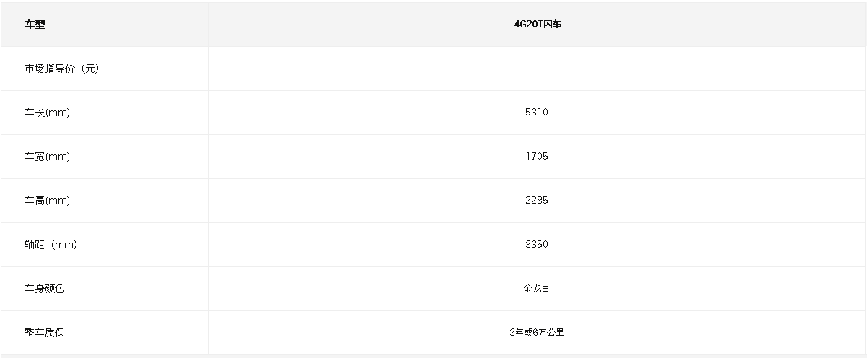Click the text 车型 in header row
Screen dimensions: 868x358
pyautogui.click(x=35, y=25)
